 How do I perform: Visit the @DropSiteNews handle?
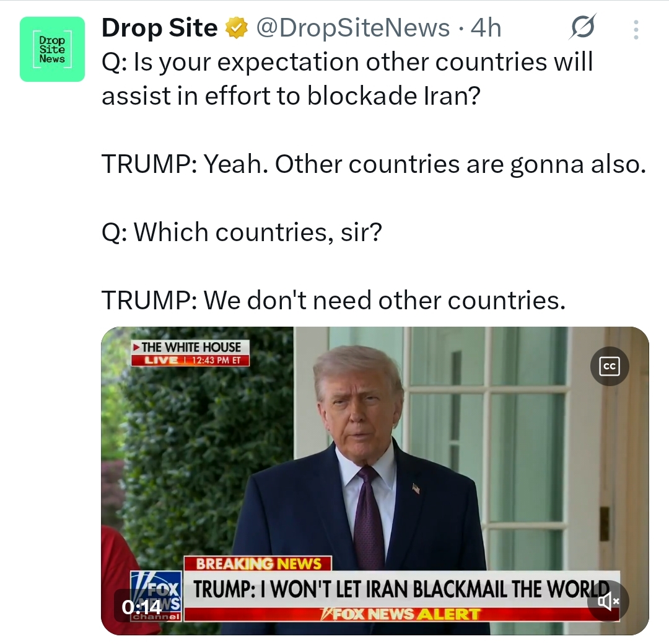[353, 28]
